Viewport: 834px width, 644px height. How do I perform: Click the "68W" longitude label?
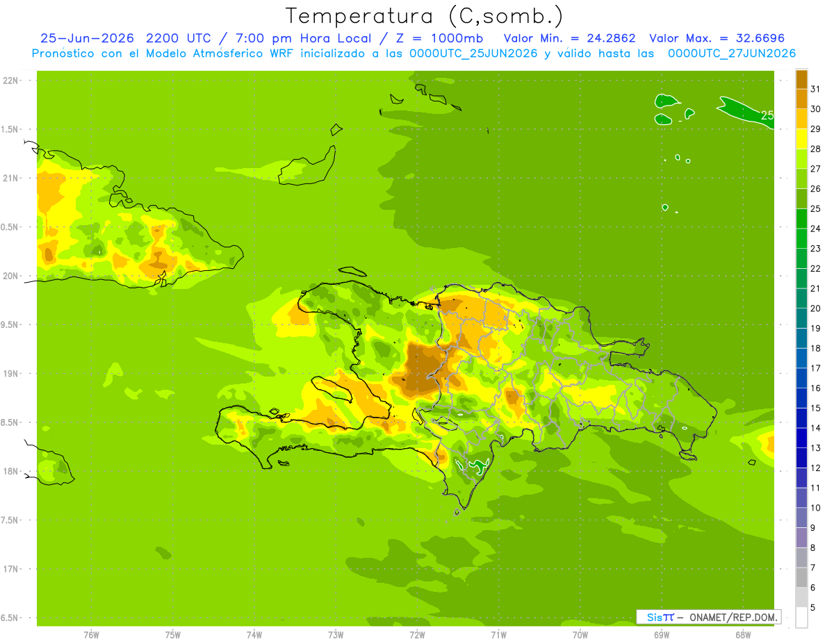coord(743,635)
